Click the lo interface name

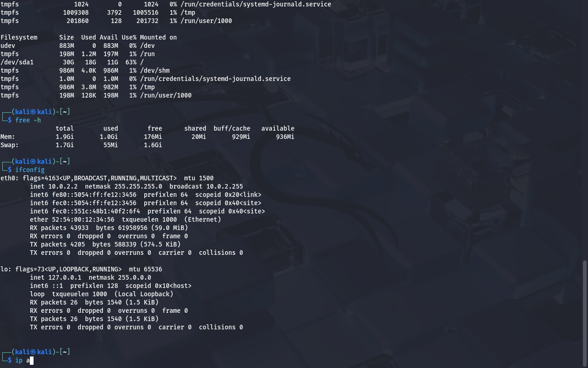pyautogui.click(x=4, y=269)
